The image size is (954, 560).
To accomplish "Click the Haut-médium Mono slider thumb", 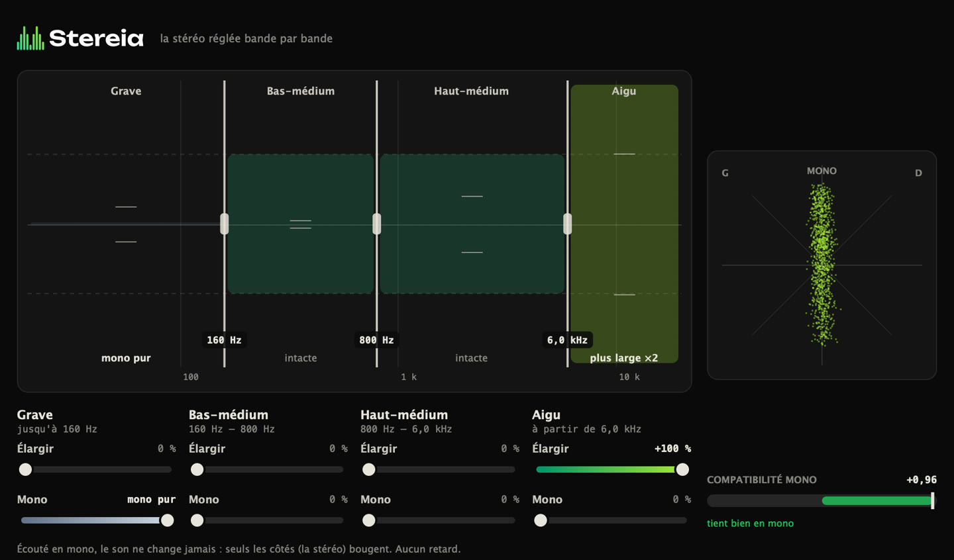I will point(369,520).
